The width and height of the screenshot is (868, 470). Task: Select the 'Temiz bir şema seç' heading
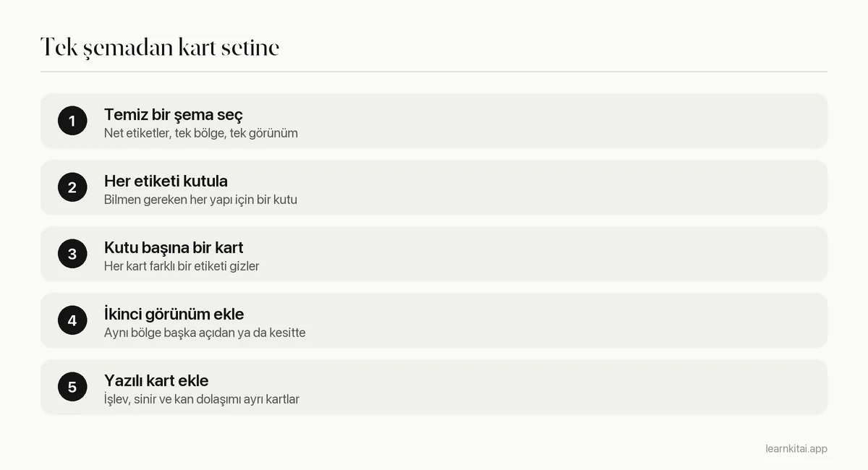pos(174,114)
